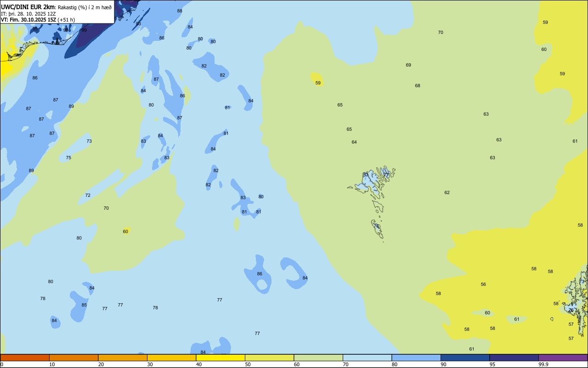Click the 90–95 dark blue legend swatch
Viewport: 588px width, 368px height.
tap(465, 357)
